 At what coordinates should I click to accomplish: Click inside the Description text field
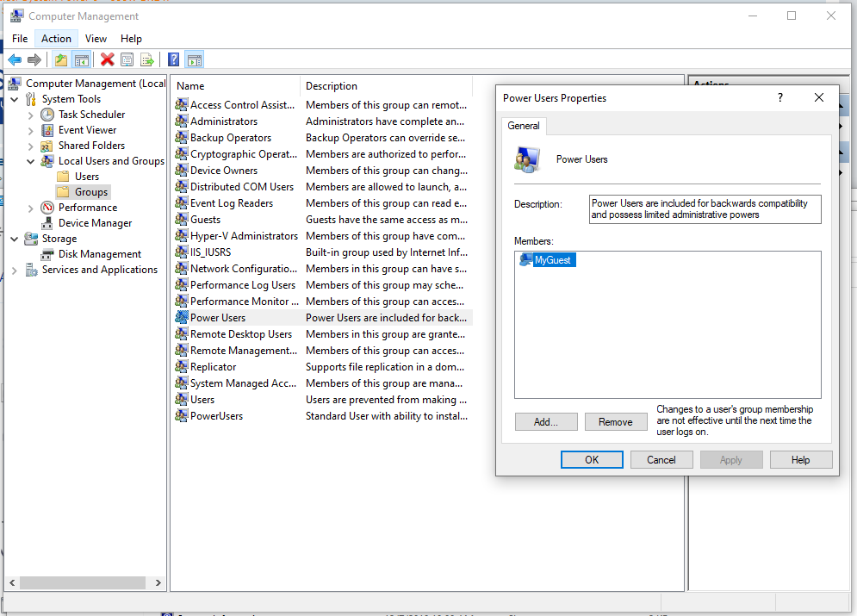click(x=705, y=209)
